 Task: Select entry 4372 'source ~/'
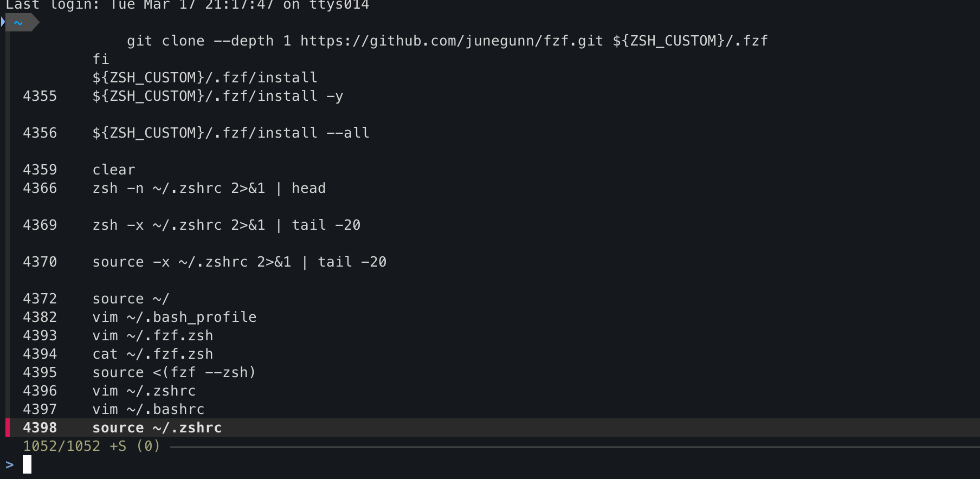click(x=131, y=299)
